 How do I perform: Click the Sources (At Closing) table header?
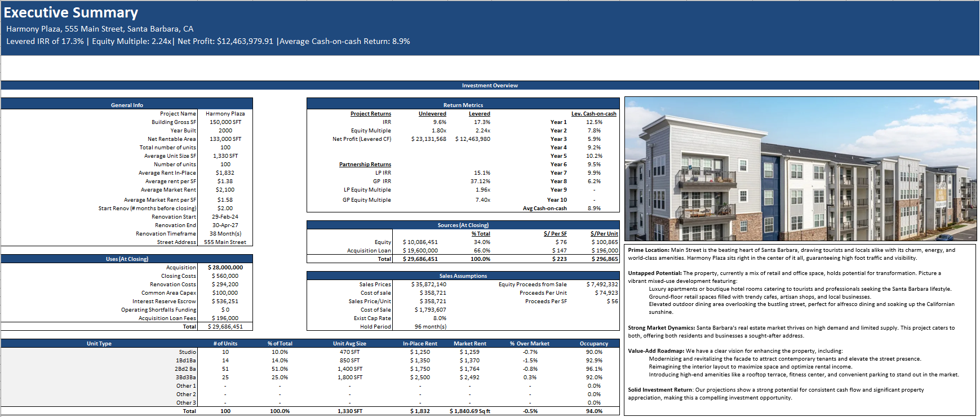click(x=463, y=225)
